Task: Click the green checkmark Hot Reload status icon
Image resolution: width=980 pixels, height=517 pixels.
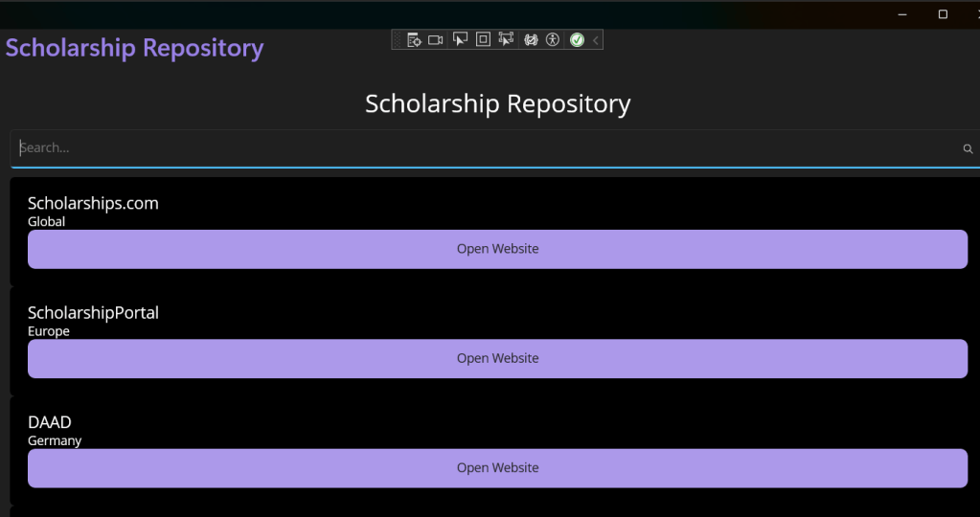Action: pos(577,40)
